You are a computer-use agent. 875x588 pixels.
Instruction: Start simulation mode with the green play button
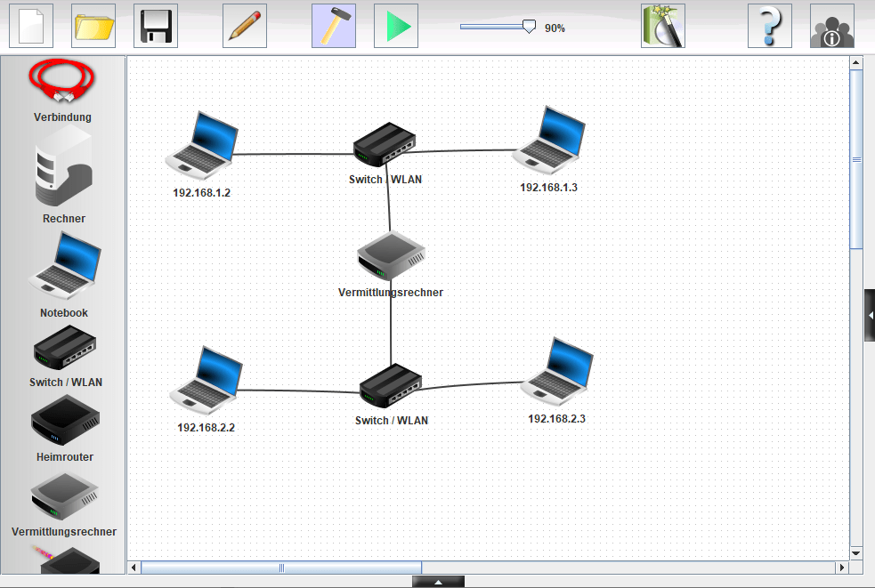[396, 26]
